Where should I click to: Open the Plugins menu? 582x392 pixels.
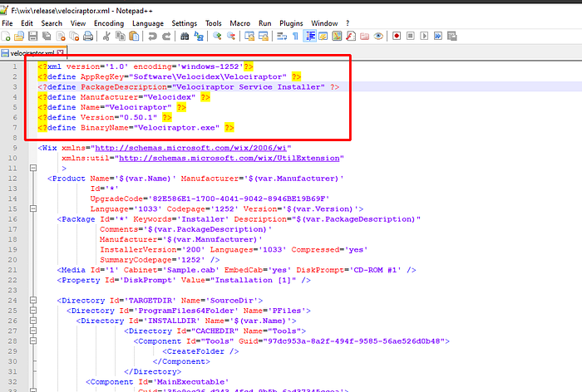(291, 23)
